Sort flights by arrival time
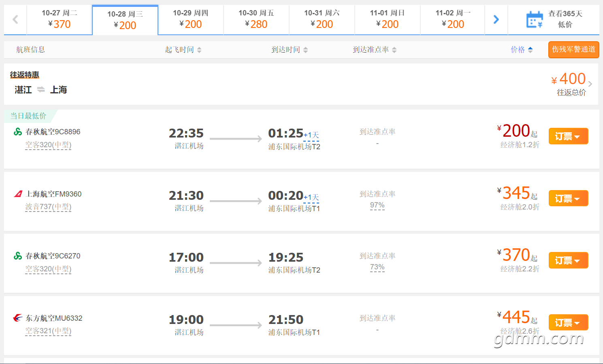The width and height of the screenshot is (603, 364). pos(290,50)
